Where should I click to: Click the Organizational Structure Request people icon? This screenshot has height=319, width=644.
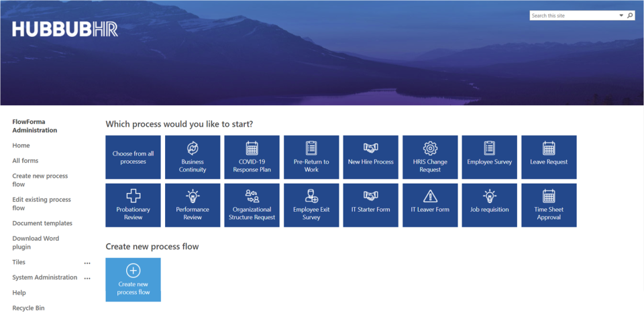[x=252, y=196]
